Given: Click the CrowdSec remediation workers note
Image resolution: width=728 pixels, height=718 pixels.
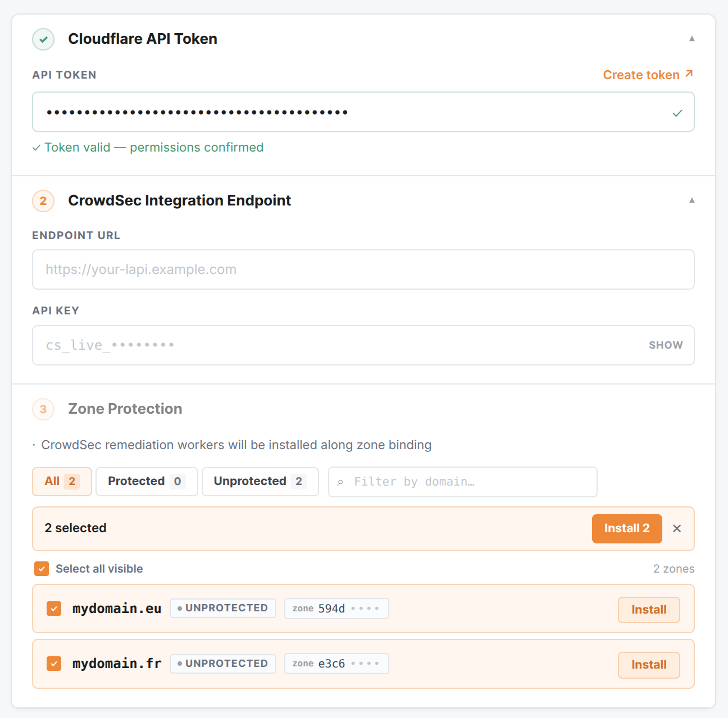Looking at the screenshot, I should click(x=232, y=445).
